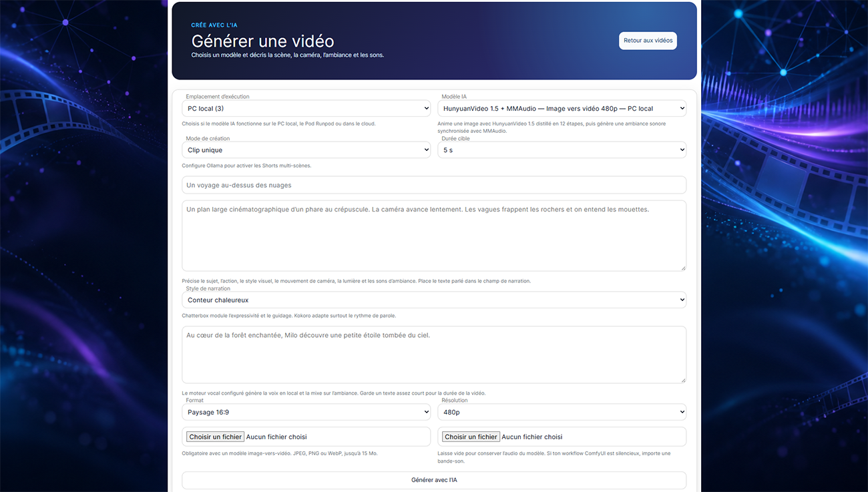Click into the narration textarea about Milo

(x=434, y=354)
